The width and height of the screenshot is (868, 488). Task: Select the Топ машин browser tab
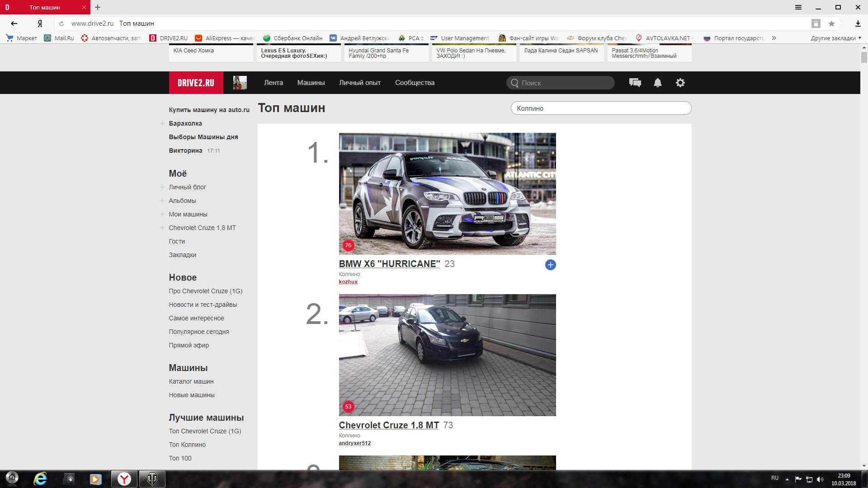[45, 7]
